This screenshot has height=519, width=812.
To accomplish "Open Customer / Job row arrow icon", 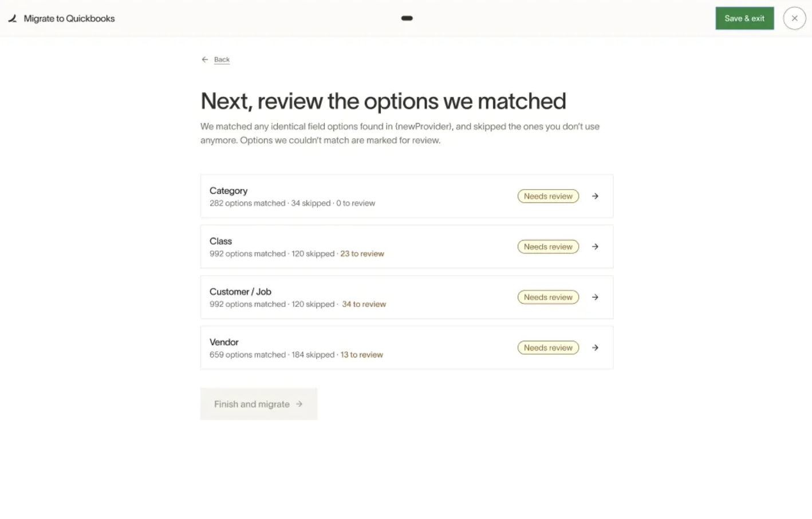I will pos(595,297).
